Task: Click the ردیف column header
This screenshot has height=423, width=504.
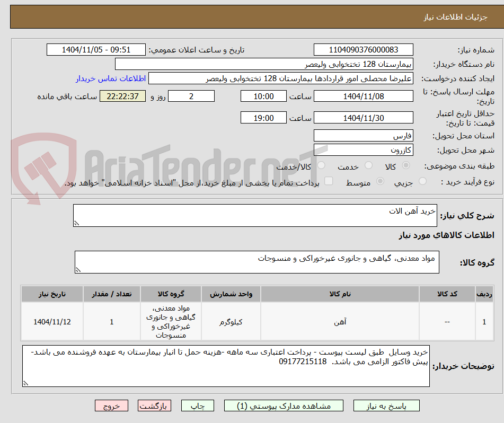Action: coord(484,294)
